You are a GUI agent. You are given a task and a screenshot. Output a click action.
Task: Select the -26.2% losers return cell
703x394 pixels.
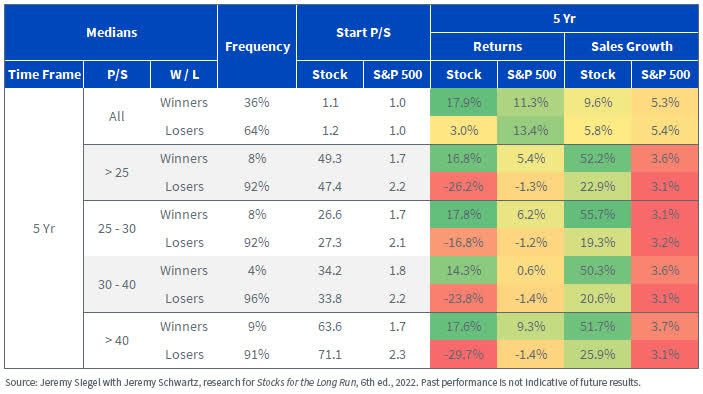tap(464, 186)
